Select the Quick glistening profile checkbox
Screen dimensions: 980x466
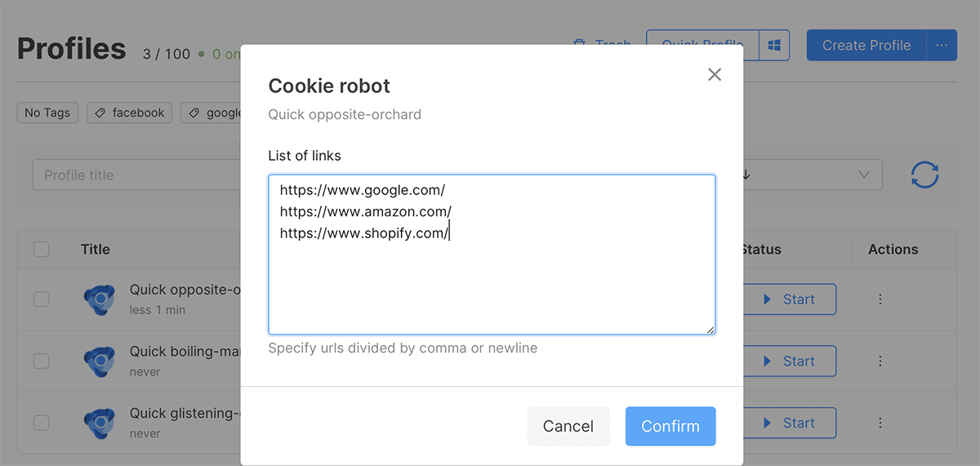41,423
